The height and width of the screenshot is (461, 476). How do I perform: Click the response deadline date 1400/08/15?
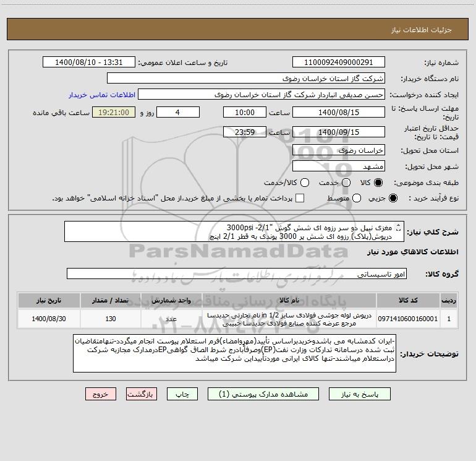339,112
